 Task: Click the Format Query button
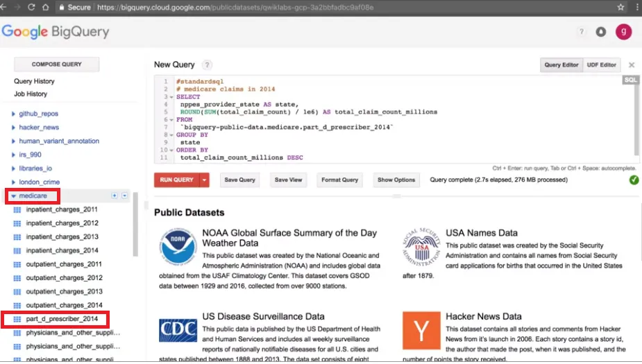pyautogui.click(x=339, y=180)
